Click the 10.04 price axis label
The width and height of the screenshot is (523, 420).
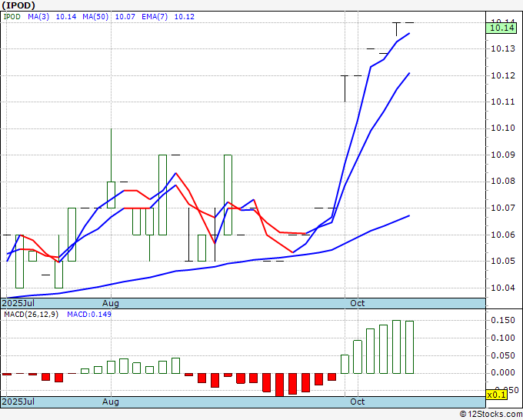pyautogui.click(x=503, y=288)
